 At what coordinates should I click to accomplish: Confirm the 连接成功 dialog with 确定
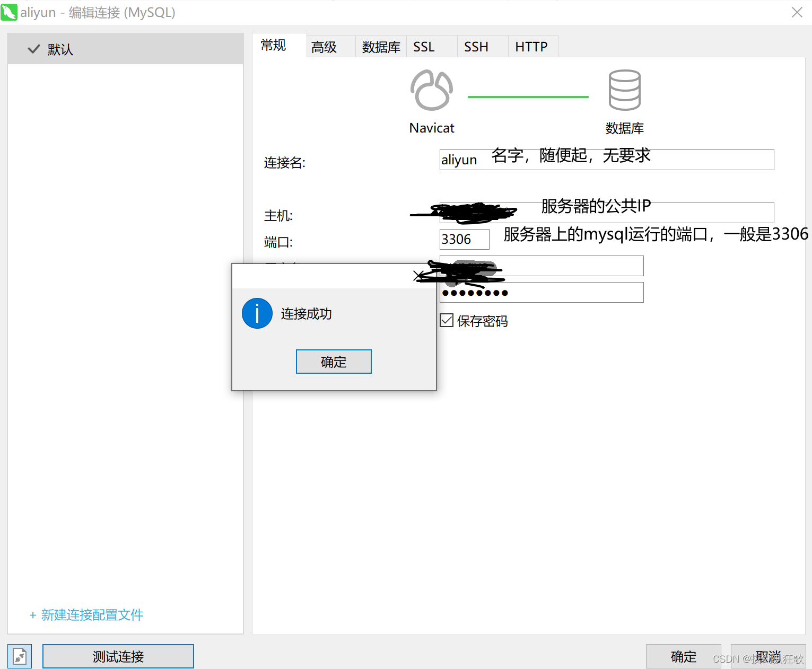coord(334,362)
